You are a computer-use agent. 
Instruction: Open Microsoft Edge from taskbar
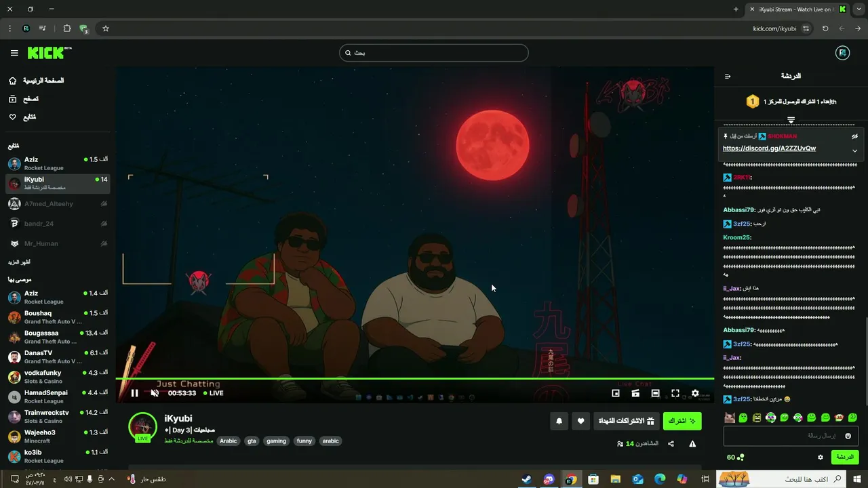(660, 479)
